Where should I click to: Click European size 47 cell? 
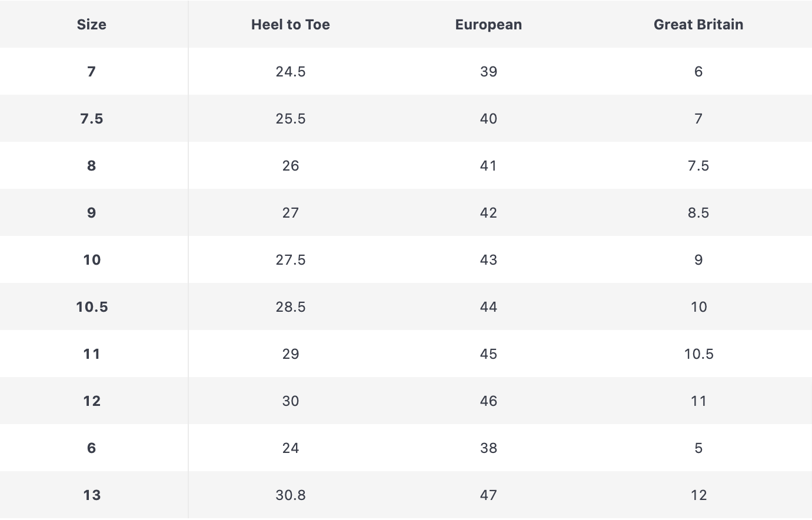coord(488,495)
